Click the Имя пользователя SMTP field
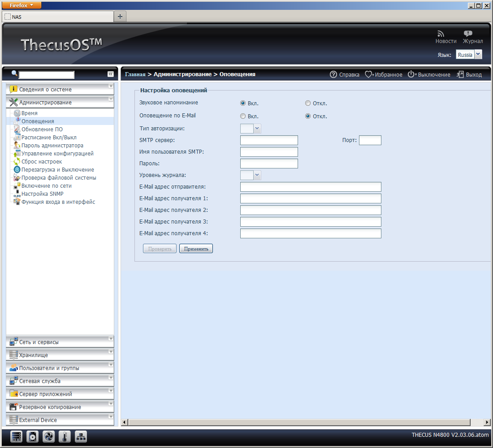 coord(269,152)
